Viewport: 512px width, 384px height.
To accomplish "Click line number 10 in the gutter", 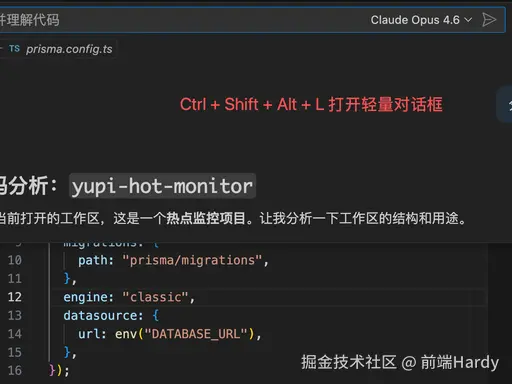I will click(x=15, y=260).
